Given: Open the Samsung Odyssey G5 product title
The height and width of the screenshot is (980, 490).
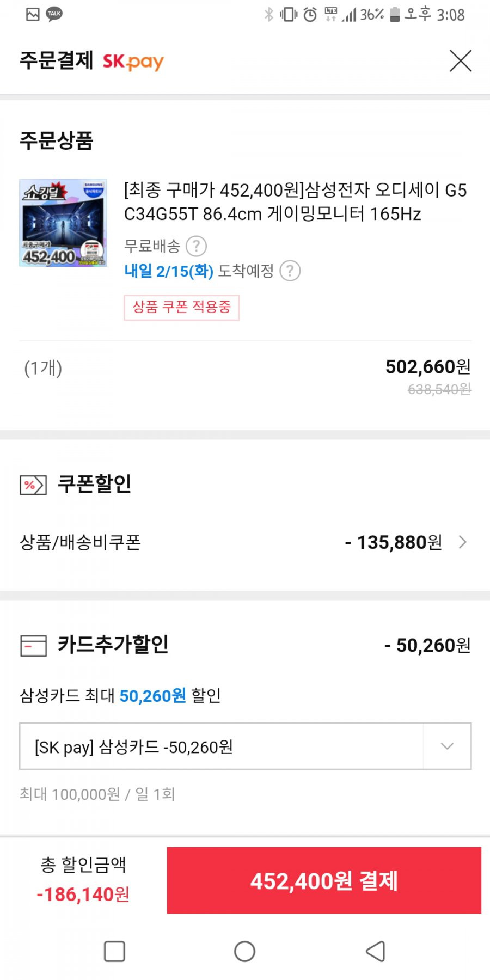Looking at the screenshot, I should [296, 202].
